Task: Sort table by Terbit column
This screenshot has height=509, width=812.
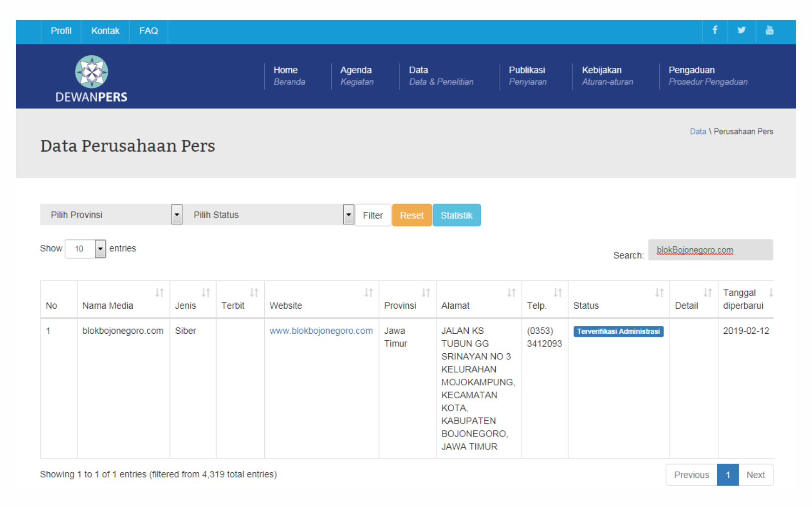Action: (x=240, y=299)
